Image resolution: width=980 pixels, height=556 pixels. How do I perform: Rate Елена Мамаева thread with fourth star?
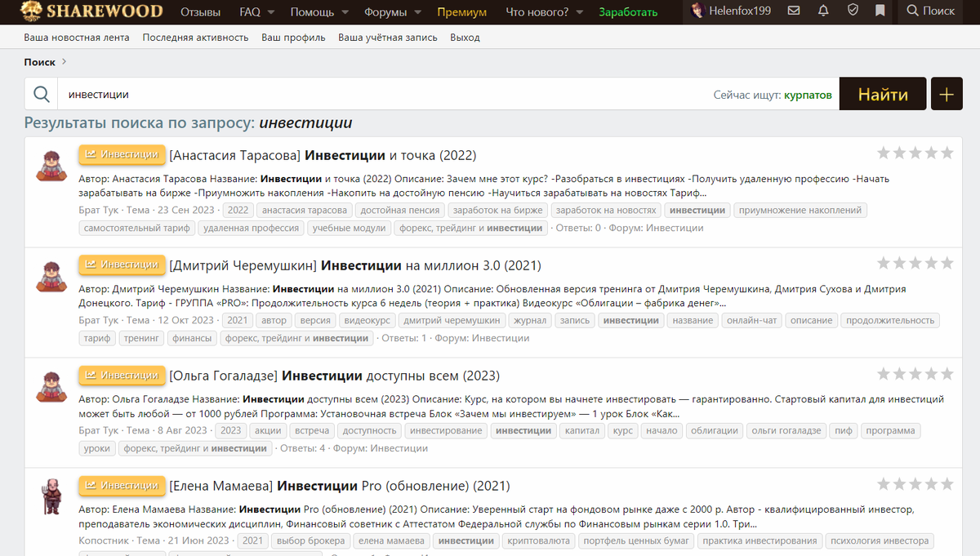(931, 483)
